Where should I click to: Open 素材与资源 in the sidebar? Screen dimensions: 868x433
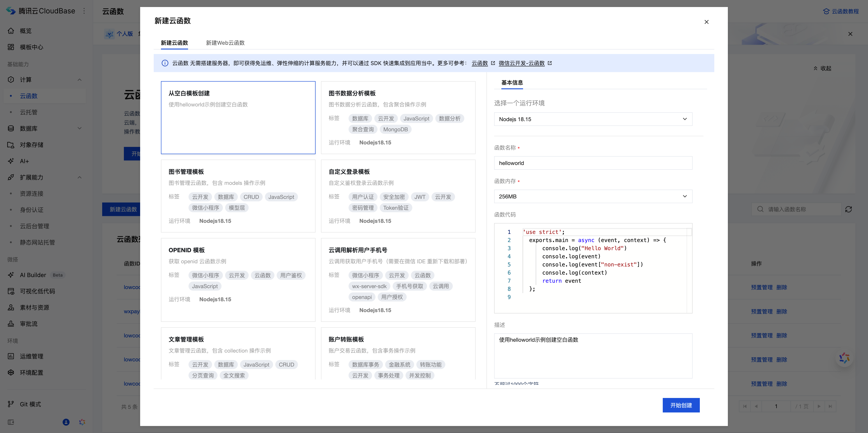[34, 307]
